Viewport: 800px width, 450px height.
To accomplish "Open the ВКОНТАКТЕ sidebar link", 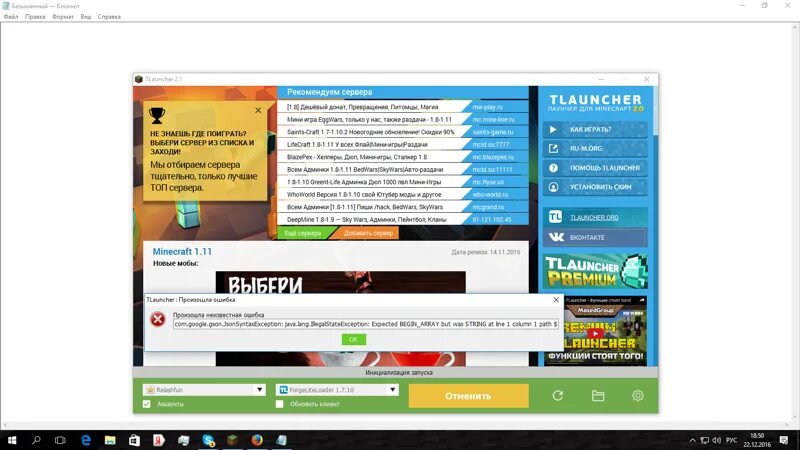I will tap(595, 237).
